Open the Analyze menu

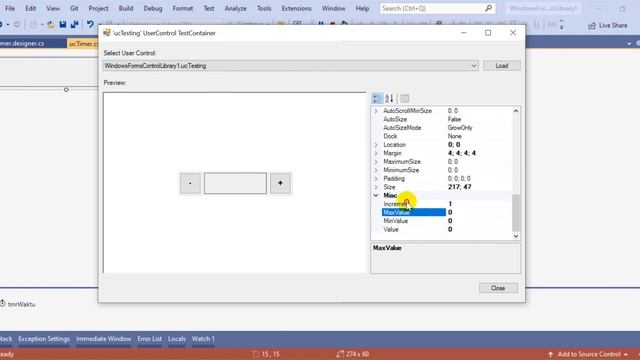coord(236,8)
